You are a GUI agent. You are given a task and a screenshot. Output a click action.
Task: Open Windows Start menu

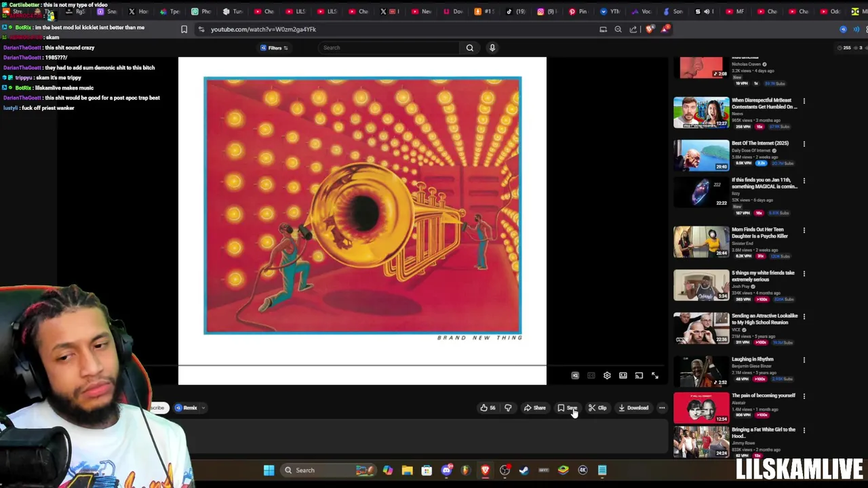(269, 470)
